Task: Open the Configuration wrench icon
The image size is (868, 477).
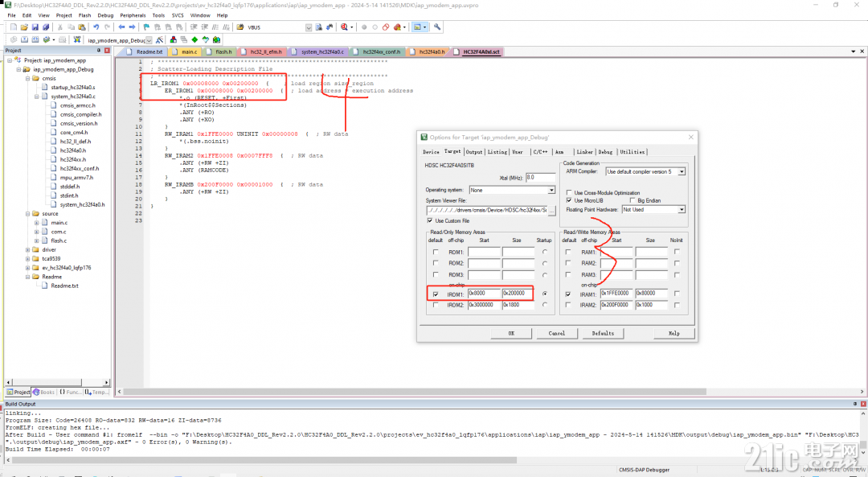Action: tap(437, 27)
